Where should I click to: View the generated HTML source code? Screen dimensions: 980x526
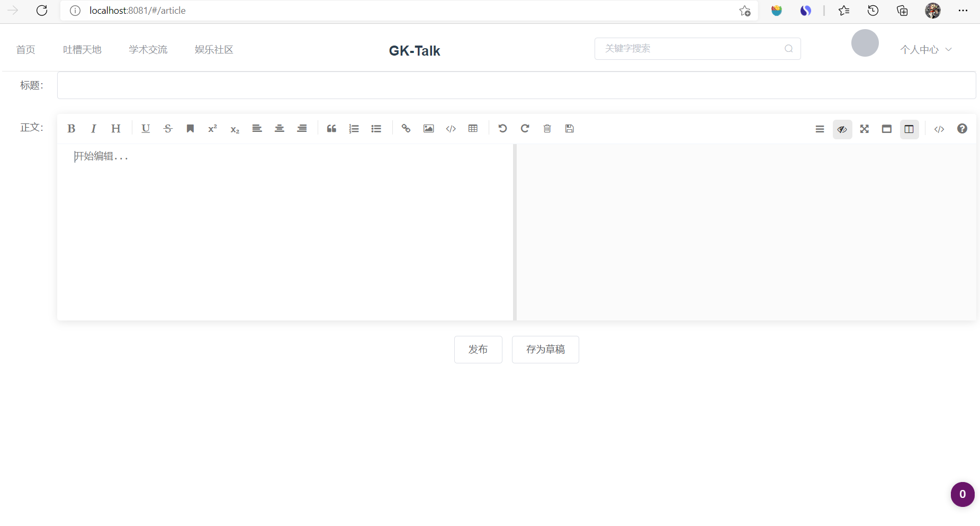939,129
